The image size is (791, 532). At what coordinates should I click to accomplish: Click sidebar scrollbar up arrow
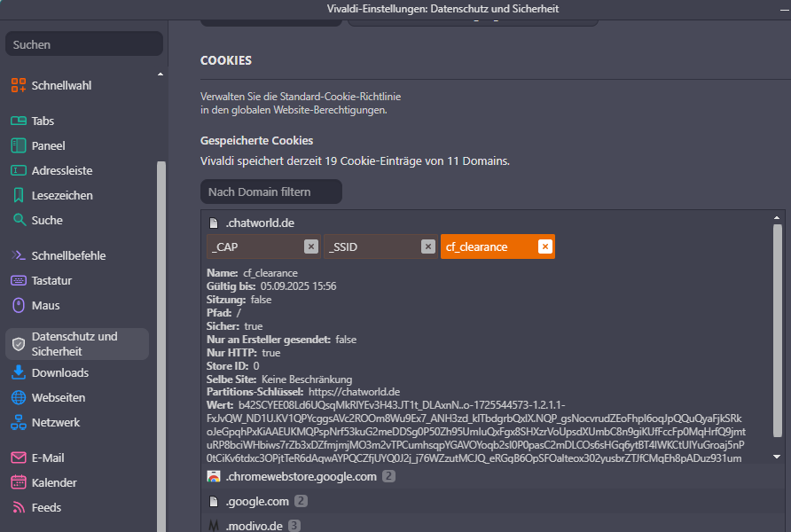pyautogui.click(x=161, y=74)
